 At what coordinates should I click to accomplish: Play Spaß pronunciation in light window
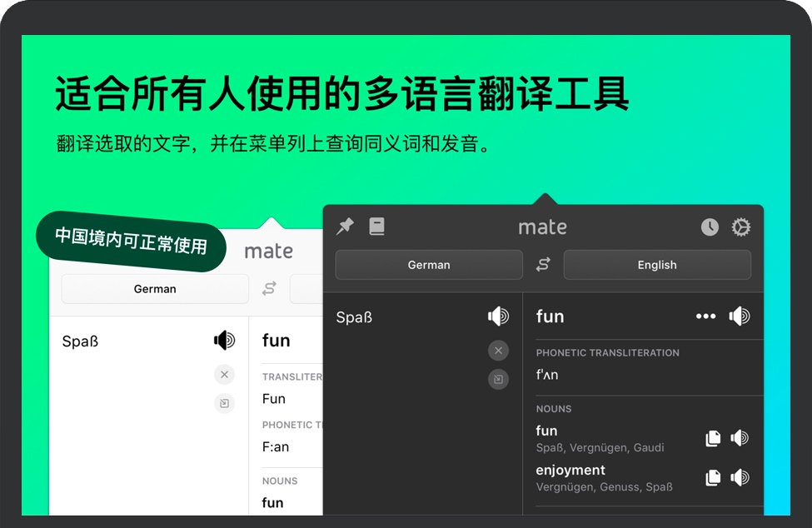point(224,341)
